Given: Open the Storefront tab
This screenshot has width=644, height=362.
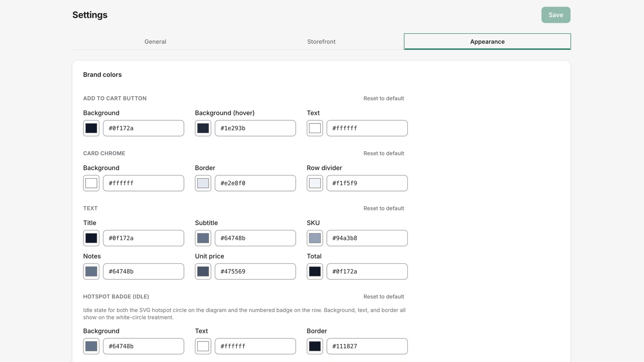Looking at the screenshot, I should coord(321,41).
